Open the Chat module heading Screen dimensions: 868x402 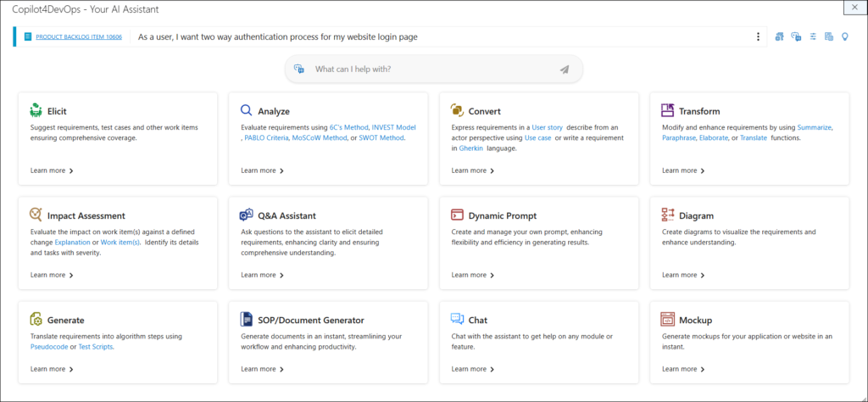477,321
